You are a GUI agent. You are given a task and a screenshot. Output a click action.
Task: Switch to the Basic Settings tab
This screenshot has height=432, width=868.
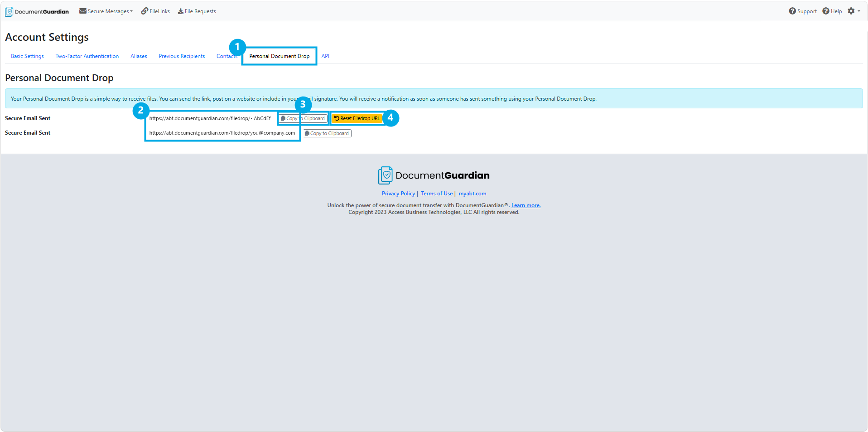pos(27,56)
